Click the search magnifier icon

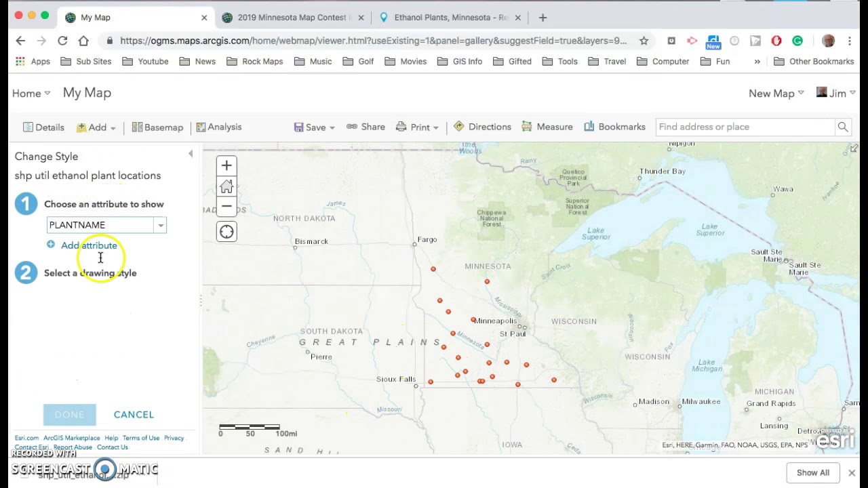point(843,127)
